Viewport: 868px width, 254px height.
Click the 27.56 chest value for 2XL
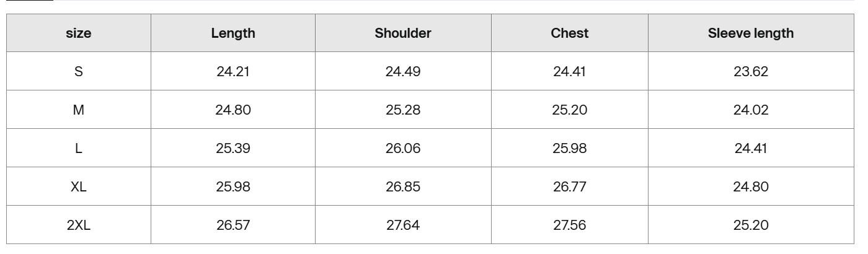(570, 226)
